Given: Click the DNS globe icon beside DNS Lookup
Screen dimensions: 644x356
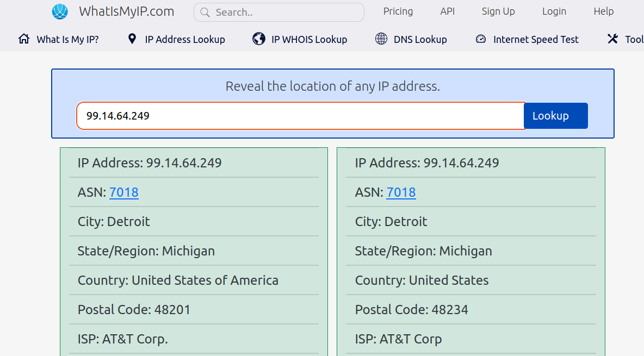Looking at the screenshot, I should click(381, 39).
